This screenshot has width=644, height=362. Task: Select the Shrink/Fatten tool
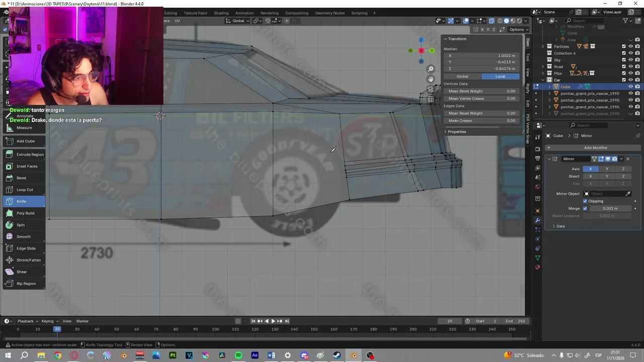pos(24,260)
